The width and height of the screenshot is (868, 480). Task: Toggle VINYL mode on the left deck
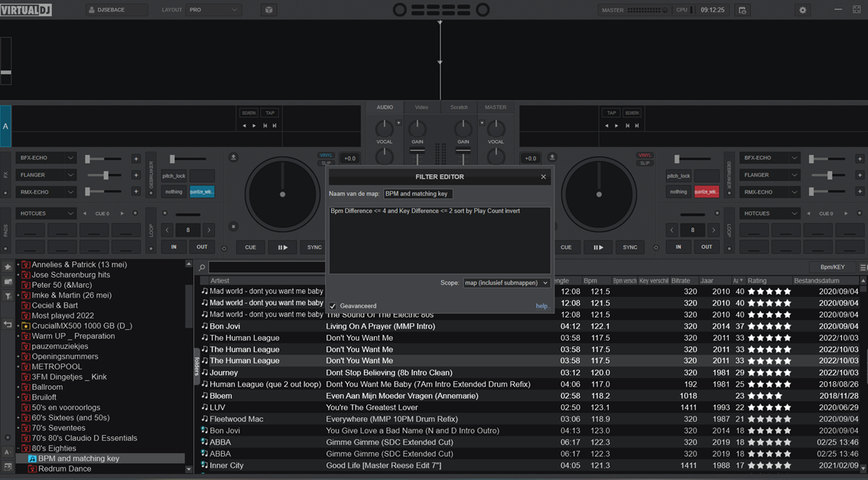pos(326,155)
